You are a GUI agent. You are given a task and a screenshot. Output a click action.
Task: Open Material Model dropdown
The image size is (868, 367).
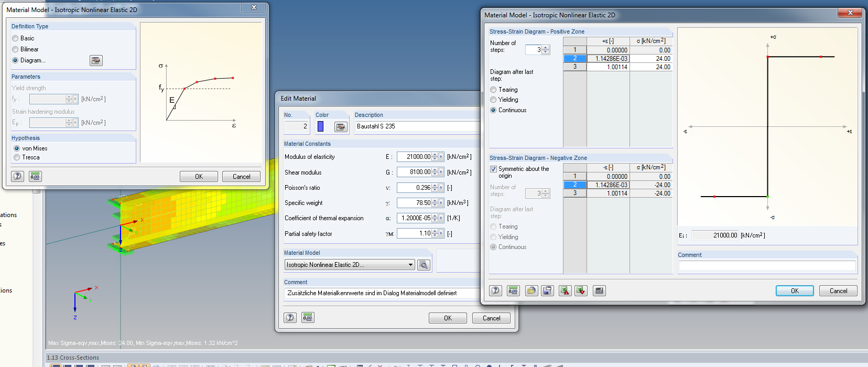411,265
